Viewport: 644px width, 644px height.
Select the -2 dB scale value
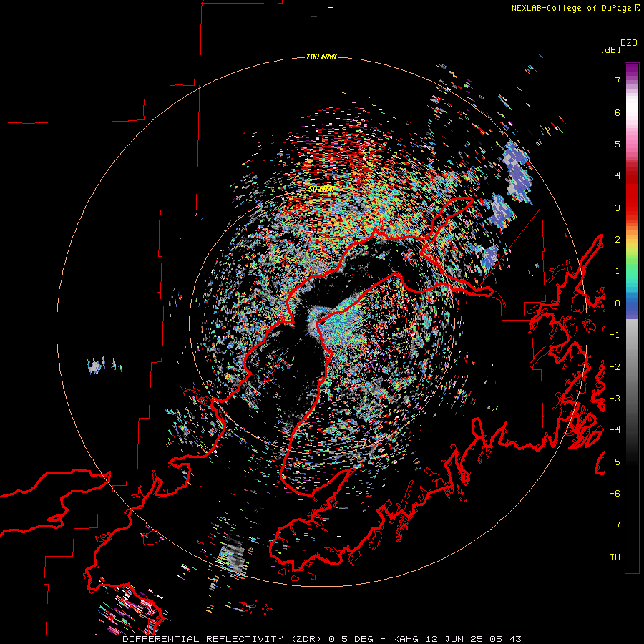click(x=615, y=367)
